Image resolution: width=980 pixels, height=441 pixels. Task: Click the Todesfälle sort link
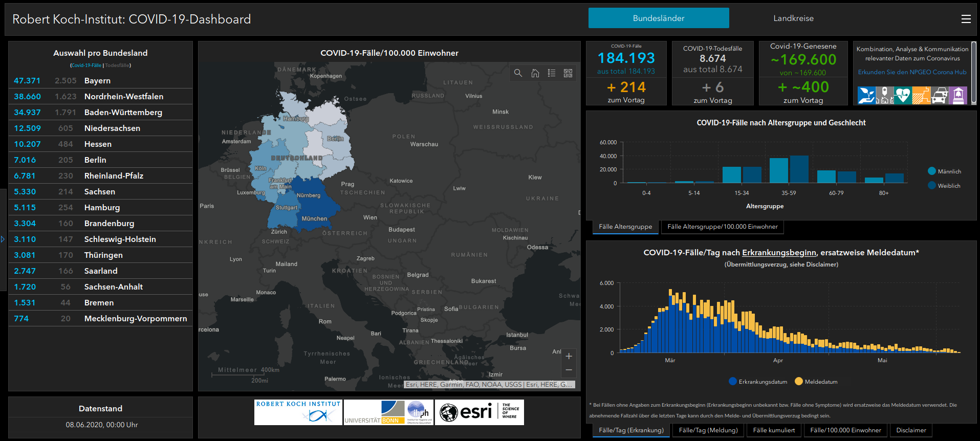(x=117, y=65)
